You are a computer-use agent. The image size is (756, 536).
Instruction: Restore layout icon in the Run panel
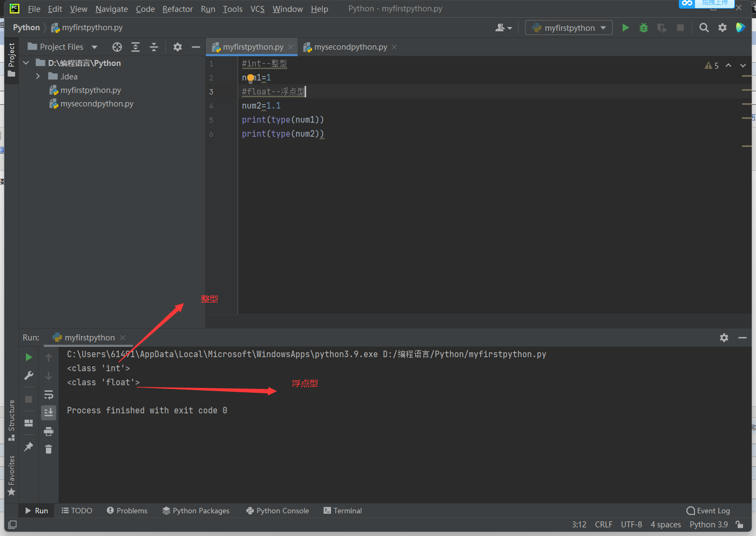pyautogui.click(x=29, y=423)
